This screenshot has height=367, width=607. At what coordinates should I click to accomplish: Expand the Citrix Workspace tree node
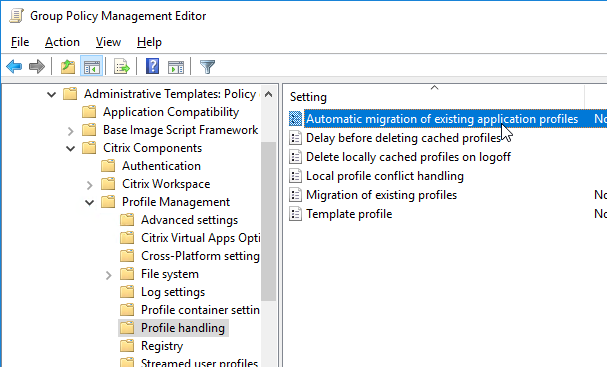pyautogui.click(x=90, y=185)
